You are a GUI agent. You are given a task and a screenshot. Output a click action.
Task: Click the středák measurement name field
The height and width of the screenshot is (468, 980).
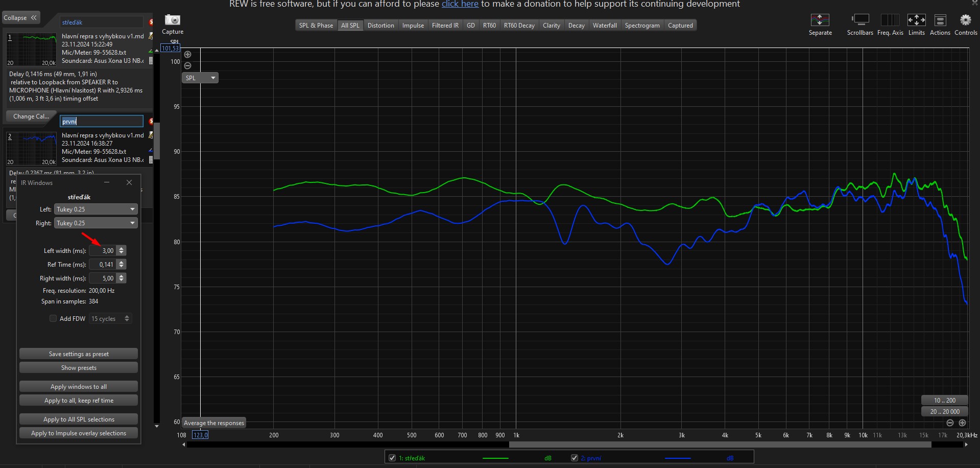point(102,22)
